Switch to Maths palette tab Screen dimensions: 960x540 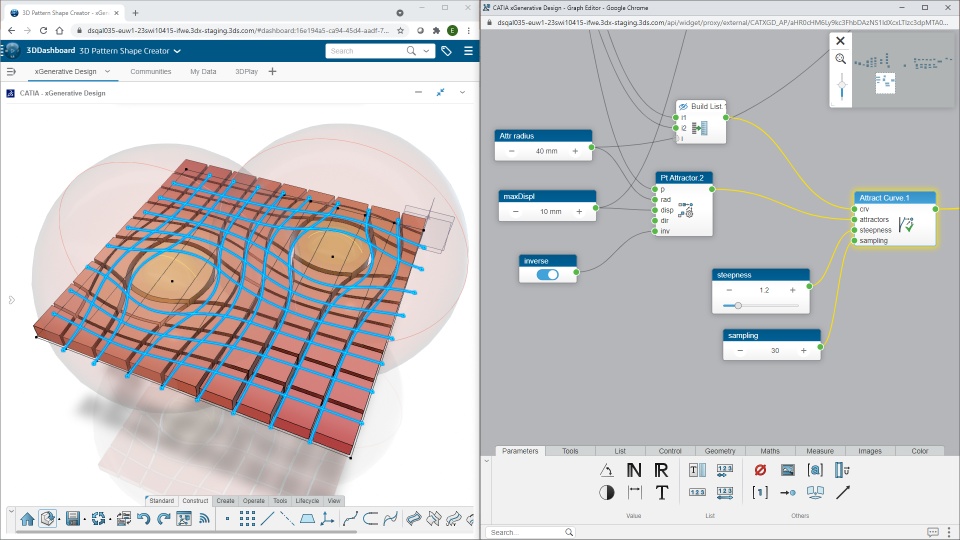coord(770,451)
